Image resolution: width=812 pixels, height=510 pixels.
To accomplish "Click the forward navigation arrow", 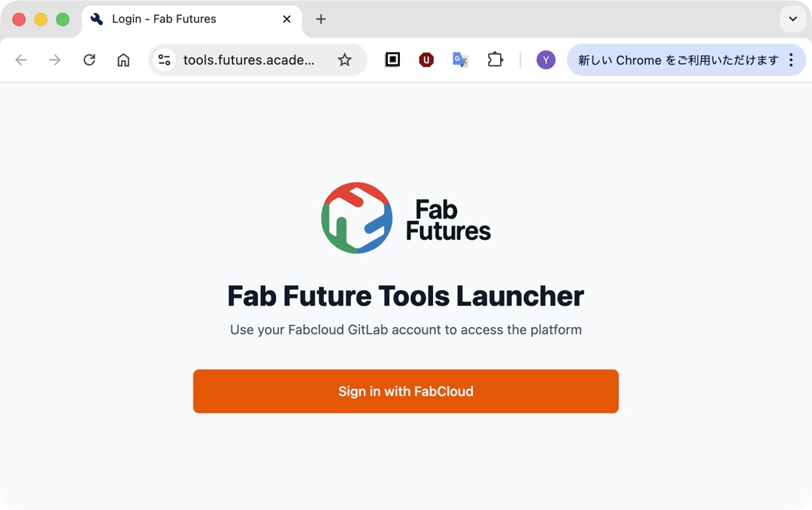I will (55, 60).
